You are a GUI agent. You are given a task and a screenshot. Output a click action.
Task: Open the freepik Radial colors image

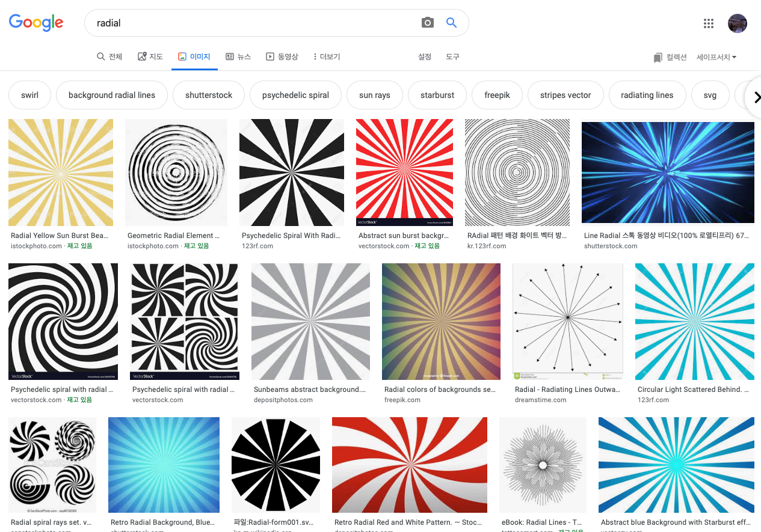point(441,322)
